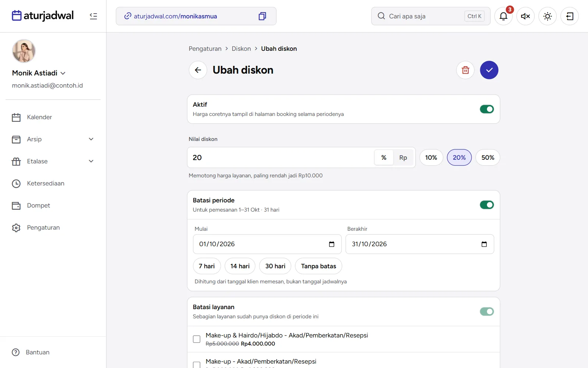Screen dimensions: 588x368
Task: Set period to 30 hari
Action: click(275, 266)
